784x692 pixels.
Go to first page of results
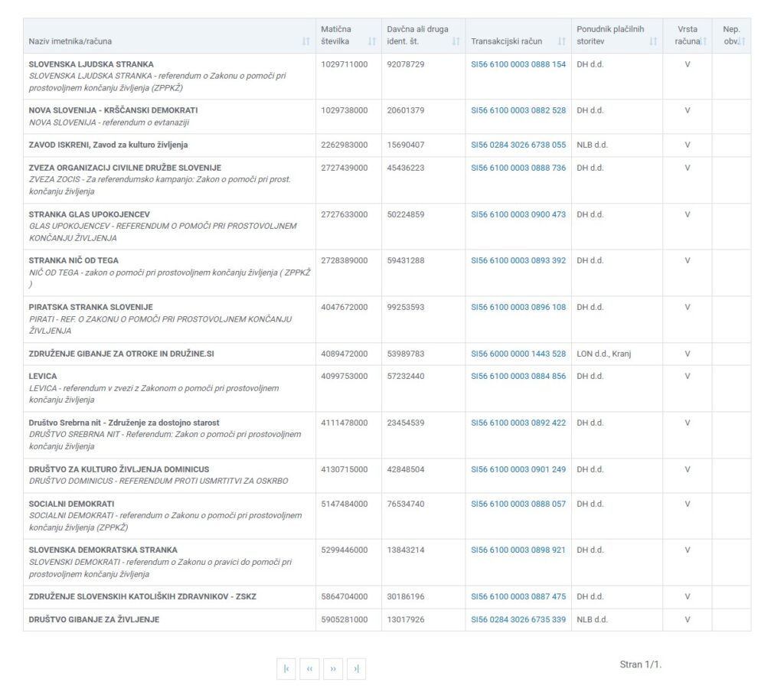286,669
